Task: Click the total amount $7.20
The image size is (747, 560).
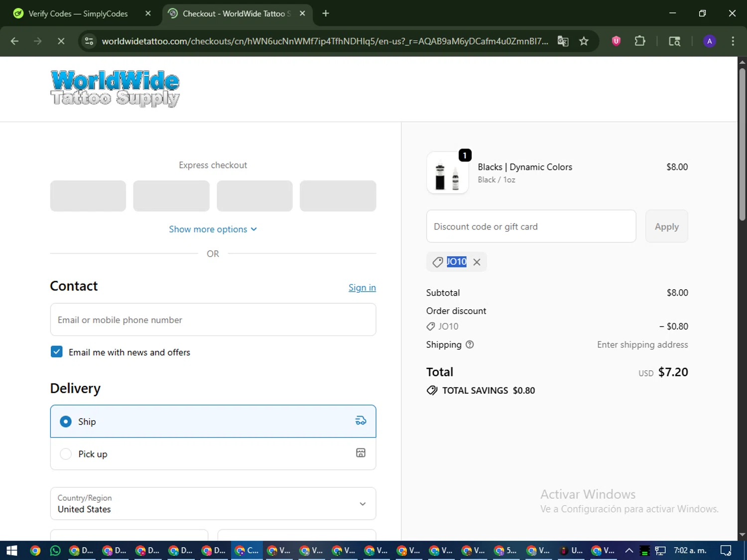Action: [673, 372]
